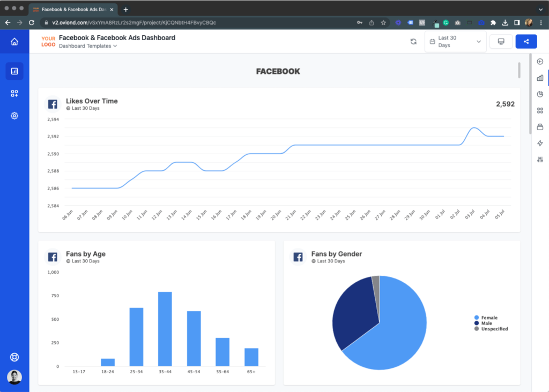Open the add widgets grid icon in sidebar
This screenshot has width=549, height=392.
[14, 93]
